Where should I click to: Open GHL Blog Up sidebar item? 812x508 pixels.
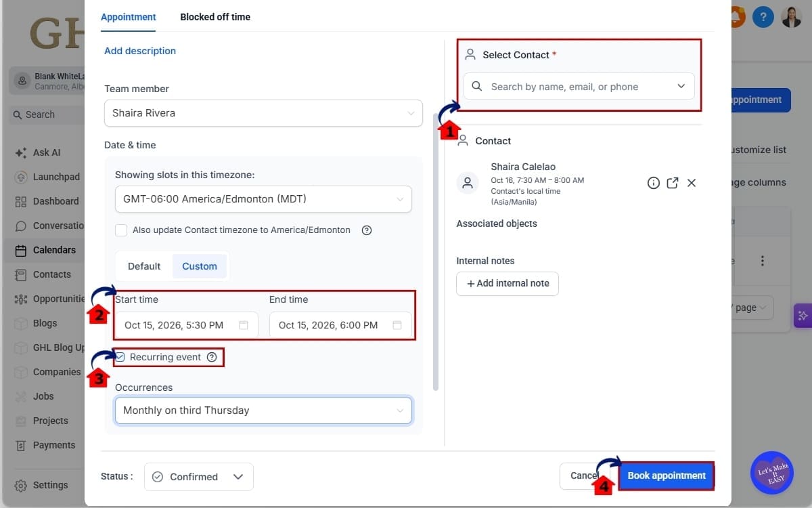(49, 347)
